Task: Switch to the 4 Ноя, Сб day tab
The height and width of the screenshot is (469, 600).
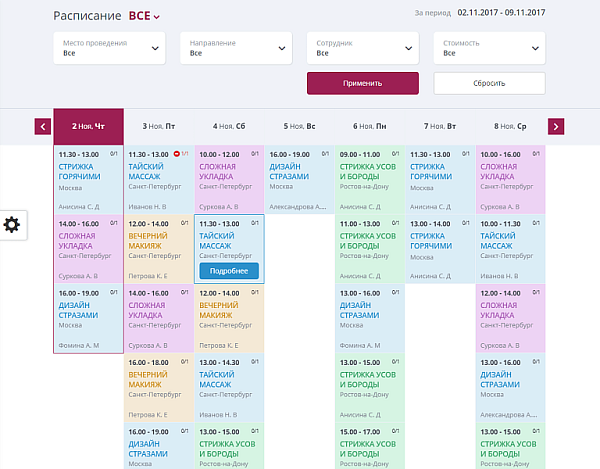Action: tap(229, 127)
